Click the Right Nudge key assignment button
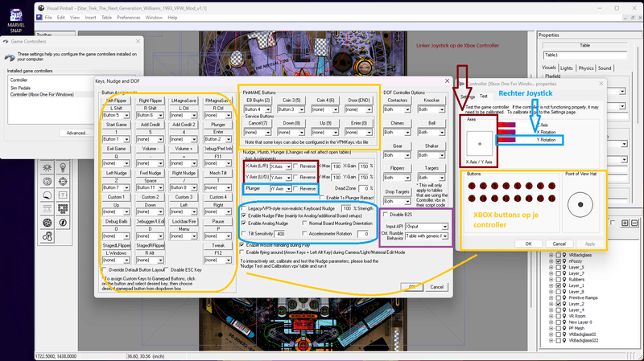The width and height of the screenshot is (644, 361). [184, 173]
